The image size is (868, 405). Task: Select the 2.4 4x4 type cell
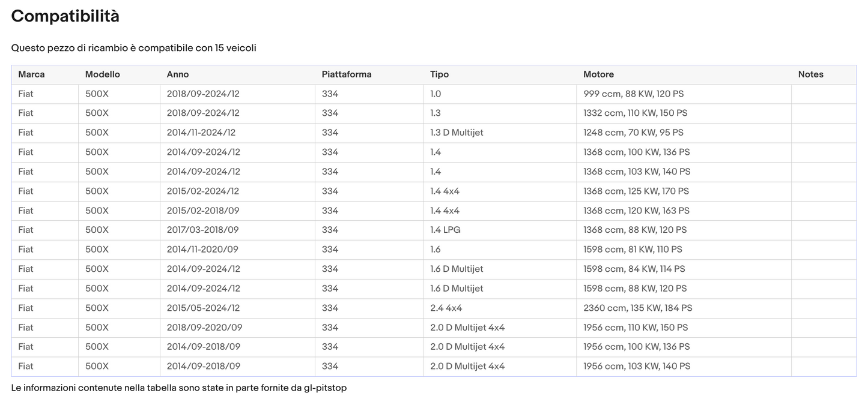pos(446,308)
